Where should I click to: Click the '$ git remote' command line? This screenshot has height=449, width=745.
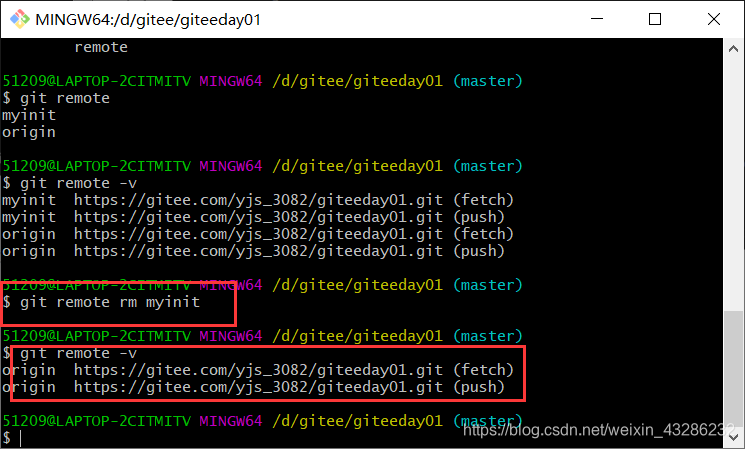pyautogui.click(x=56, y=98)
